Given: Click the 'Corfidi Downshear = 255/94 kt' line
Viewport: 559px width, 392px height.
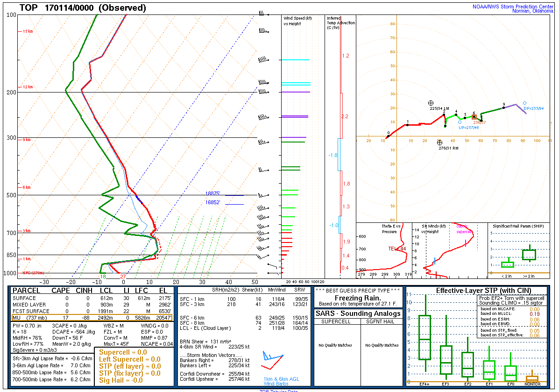Looking at the screenshot, I should (215, 374).
